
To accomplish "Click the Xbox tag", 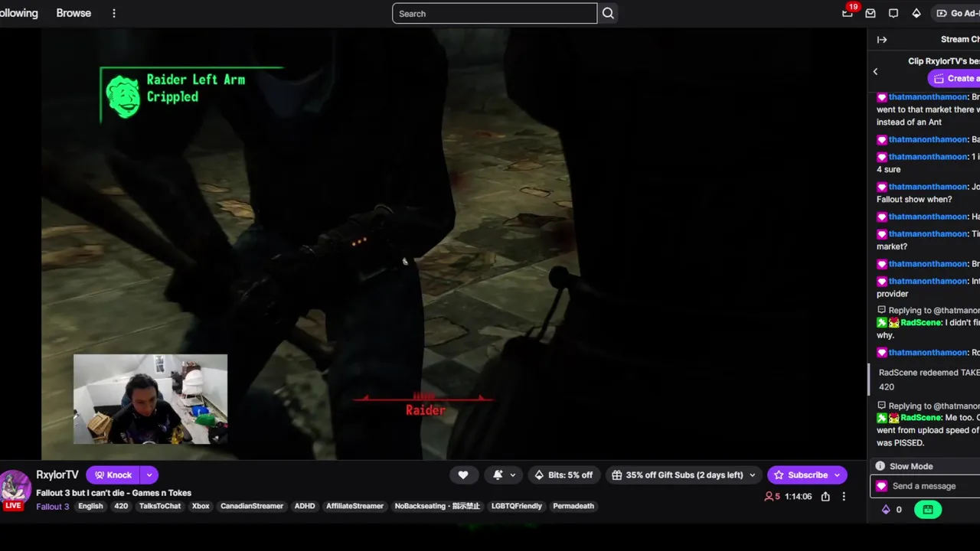I will pos(201,506).
